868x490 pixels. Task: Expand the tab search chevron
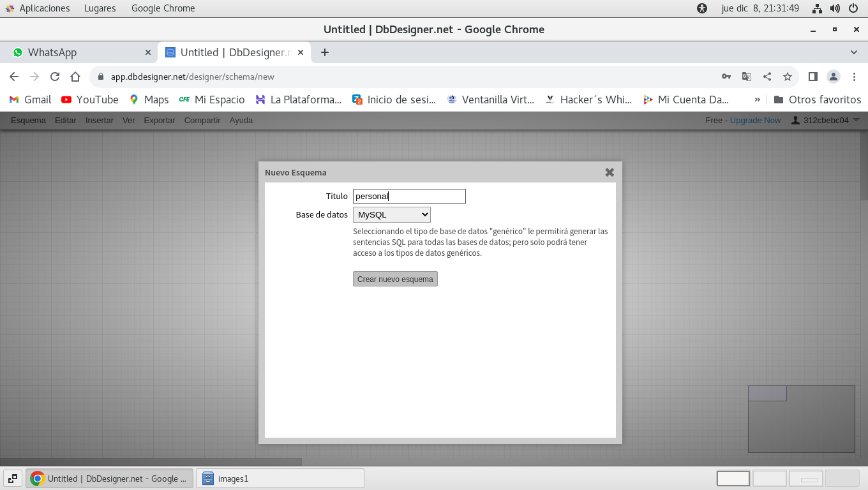click(x=854, y=52)
